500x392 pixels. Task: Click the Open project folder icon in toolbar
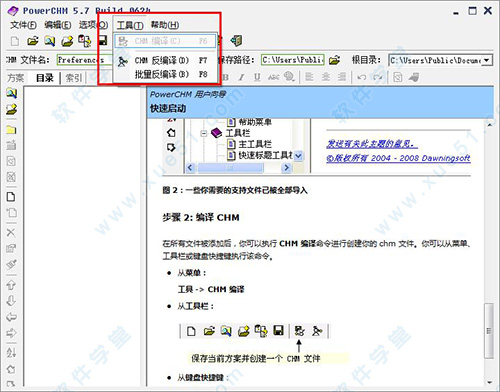click(x=33, y=41)
